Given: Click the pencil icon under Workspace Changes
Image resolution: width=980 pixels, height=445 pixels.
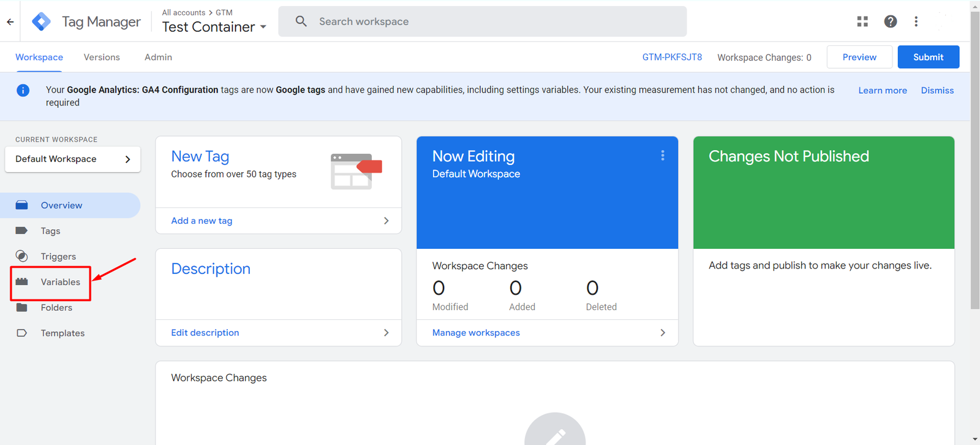Looking at the screenshot, I should 555,429.
